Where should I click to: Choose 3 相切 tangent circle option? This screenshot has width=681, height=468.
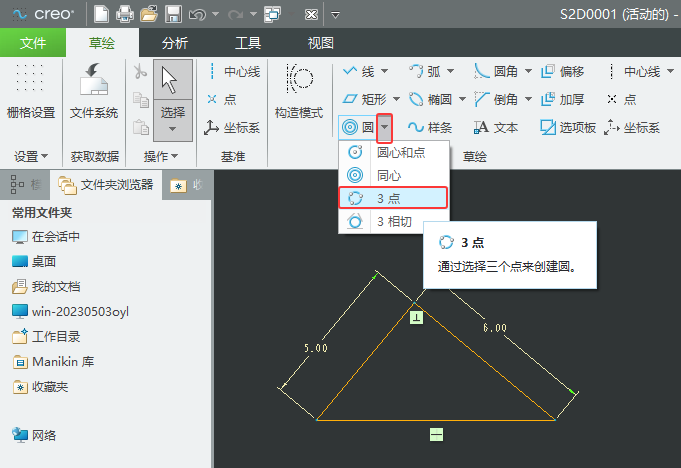click(394, 221)
